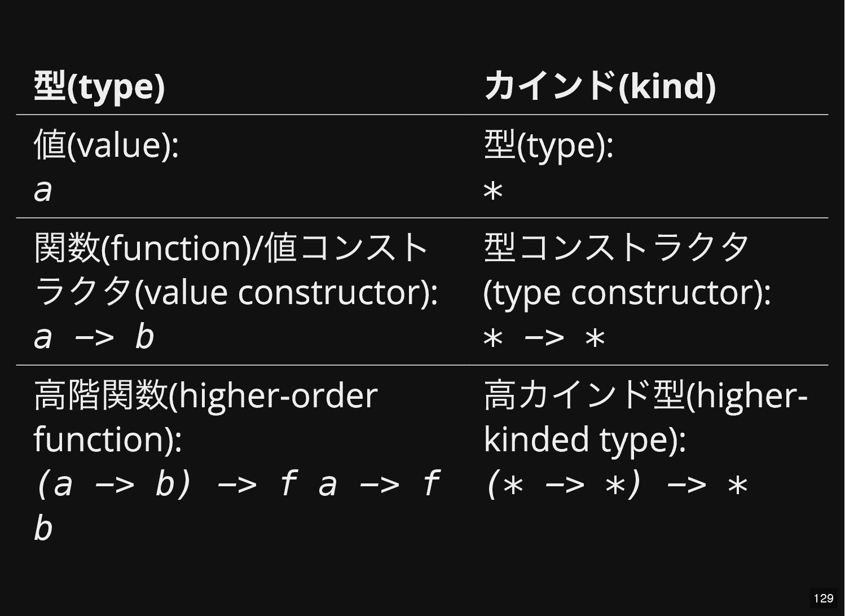
Task: Click the italic a under 値(value):
Action: point(43,190)
